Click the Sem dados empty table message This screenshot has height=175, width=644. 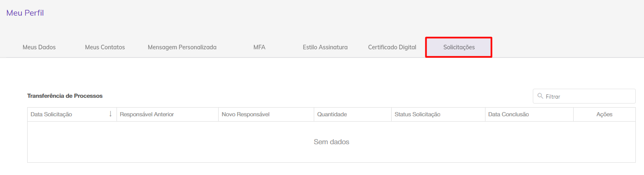331,142
